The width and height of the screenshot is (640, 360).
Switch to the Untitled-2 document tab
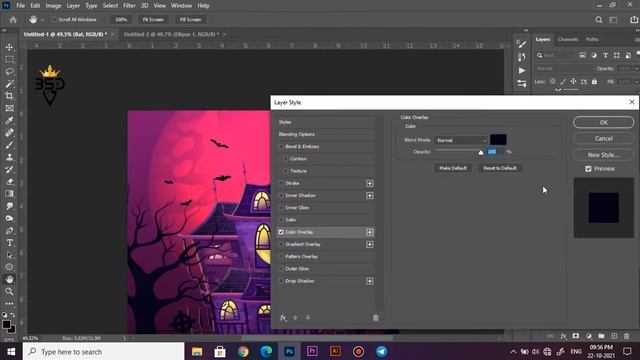point(171,34)
